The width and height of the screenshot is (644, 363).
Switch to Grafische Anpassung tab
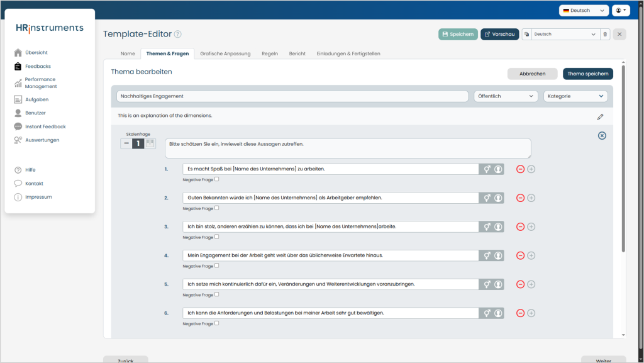pos(225,54)
